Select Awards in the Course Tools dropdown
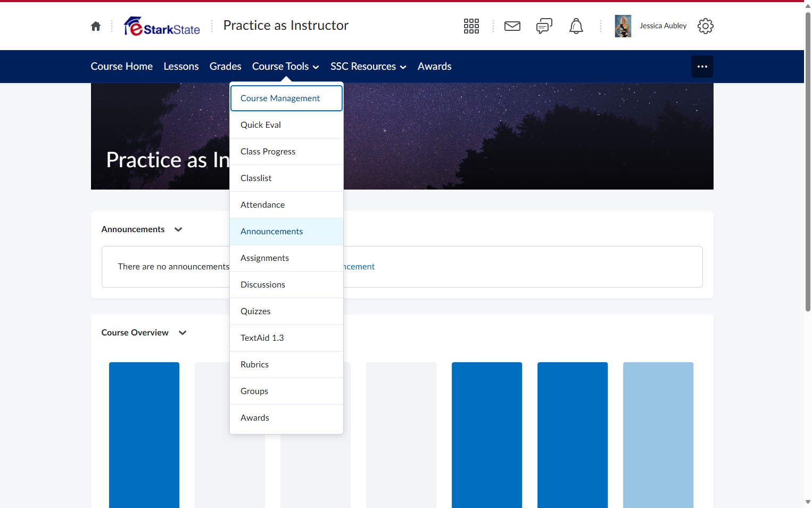This screenshot has width=812, height=508. (x=286, y=418)
